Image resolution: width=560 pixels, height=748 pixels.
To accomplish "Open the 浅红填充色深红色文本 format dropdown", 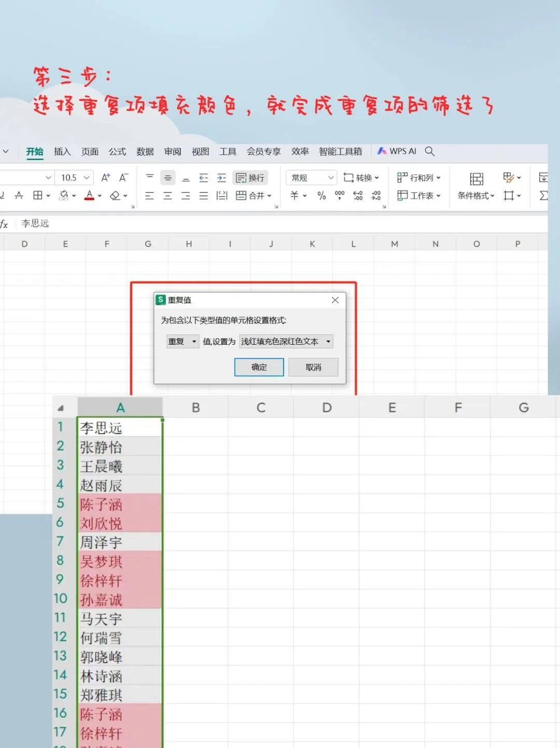I will [286, 341].
